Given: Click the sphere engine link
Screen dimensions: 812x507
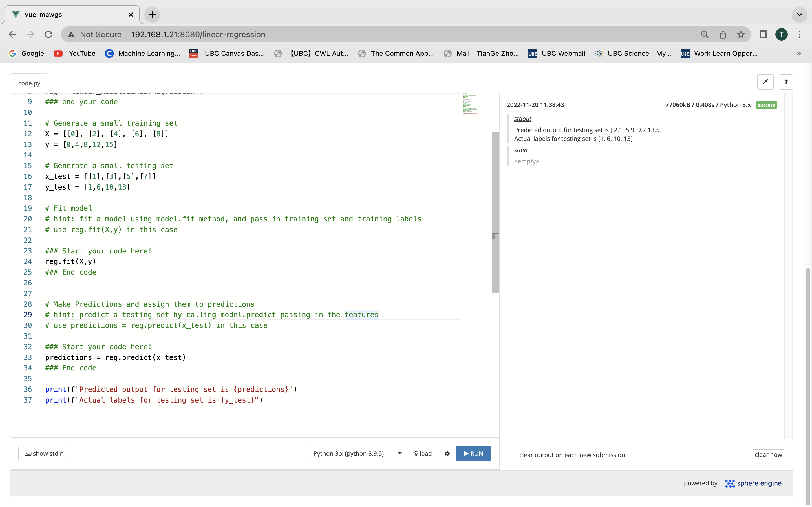Looking at the screenshot, I should point(753,483).
